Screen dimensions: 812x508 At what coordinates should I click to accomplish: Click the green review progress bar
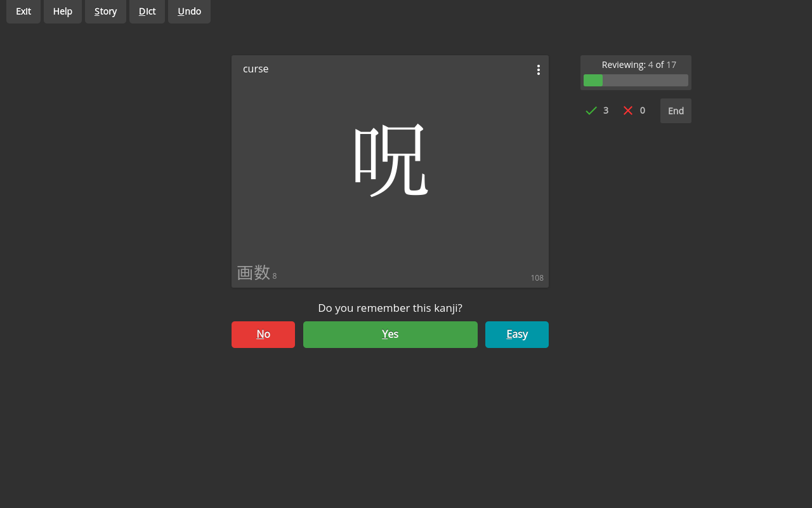click(x=593, y=80)
